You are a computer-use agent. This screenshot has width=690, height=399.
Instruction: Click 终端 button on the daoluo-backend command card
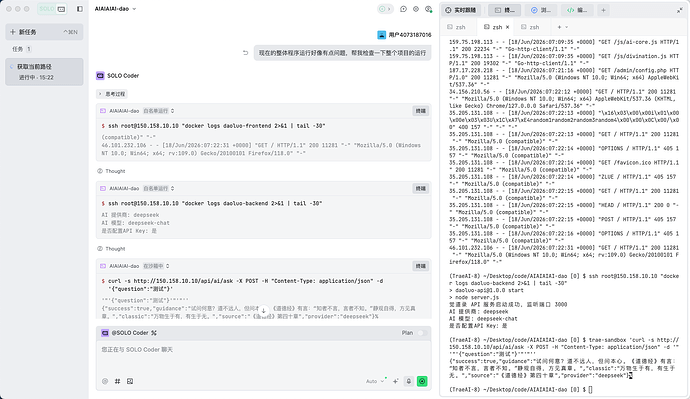[421, 188]
